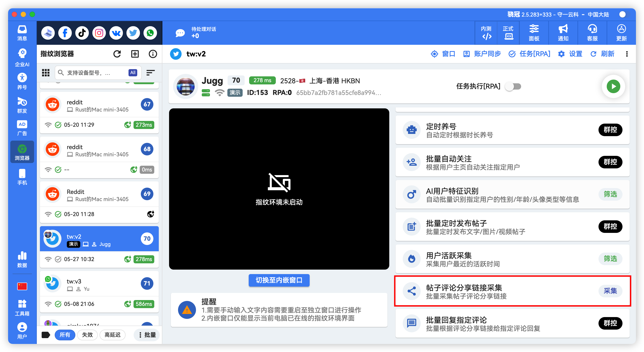The width and height of the screenshot is (644, 352).
Task: Filter list by 失效
Action: [87, 335]
